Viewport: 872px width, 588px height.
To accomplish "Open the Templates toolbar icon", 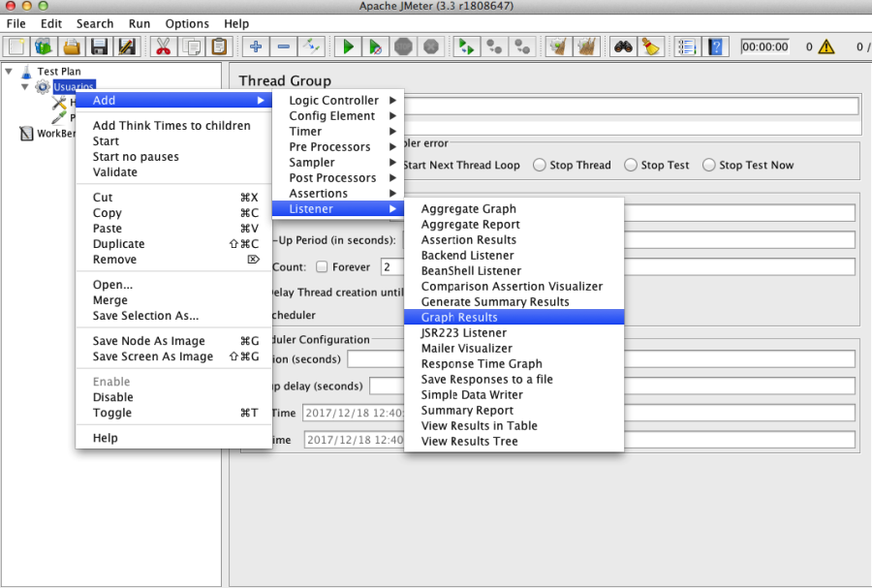I will [x=44, y=46].
